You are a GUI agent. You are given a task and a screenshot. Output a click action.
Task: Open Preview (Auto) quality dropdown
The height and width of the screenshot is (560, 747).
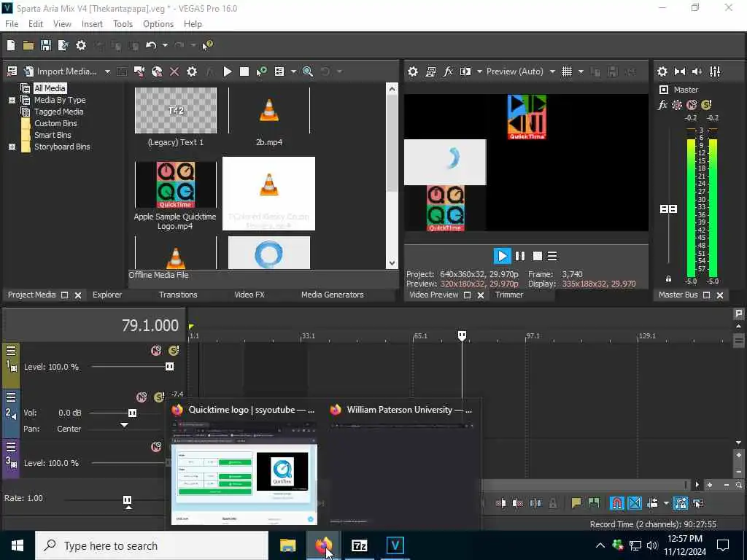tap(552, 71)
